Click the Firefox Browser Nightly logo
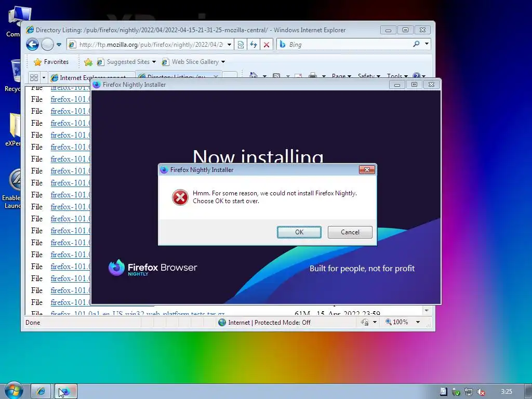The height and width of the screenshot is (399, 532). (x=153, y=268)
